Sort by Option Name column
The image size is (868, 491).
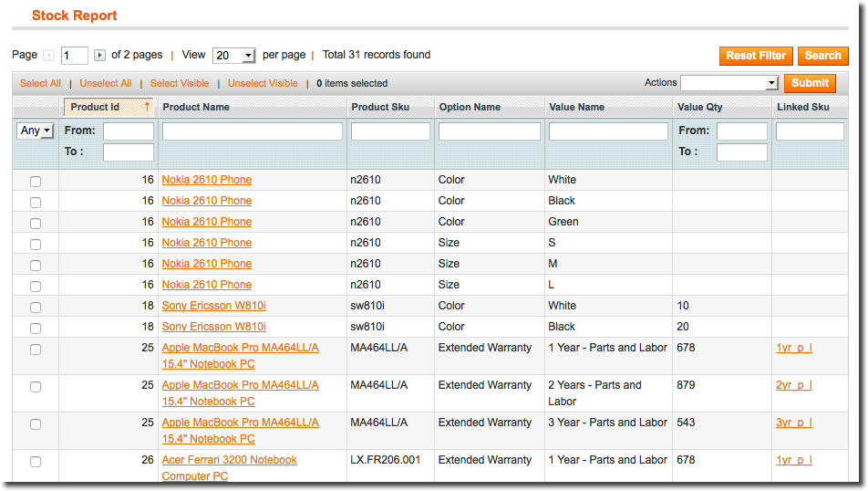(x=470, y=107)
